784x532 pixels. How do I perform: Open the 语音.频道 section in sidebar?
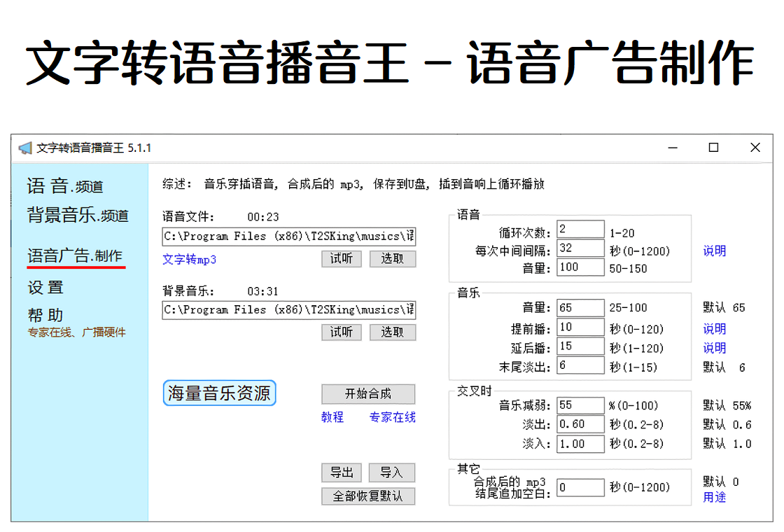(x=65, y=186)
